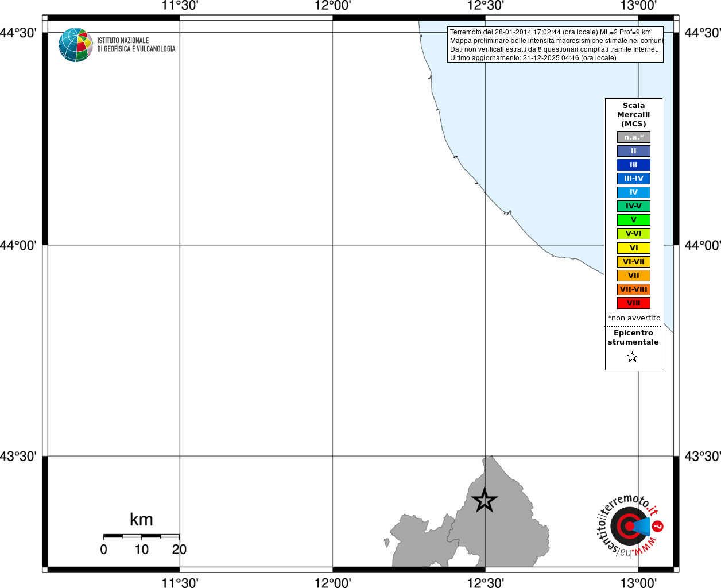
Task: Click the left 44°00' latitude label
Action: click(x=18, y=245)
